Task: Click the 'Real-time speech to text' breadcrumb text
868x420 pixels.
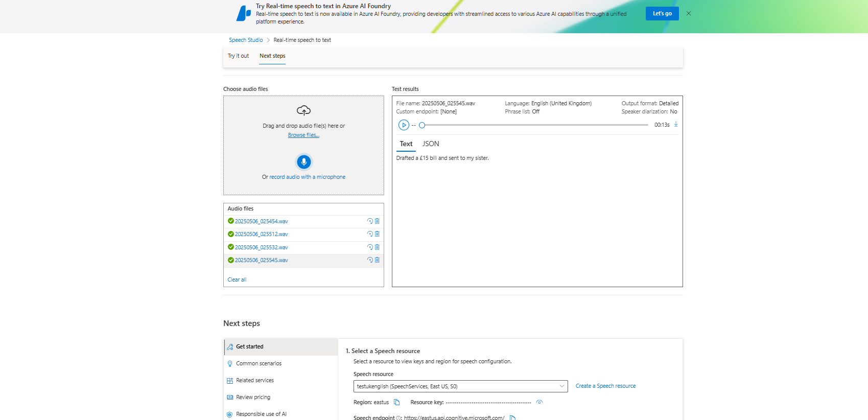Action: (302, 40)
